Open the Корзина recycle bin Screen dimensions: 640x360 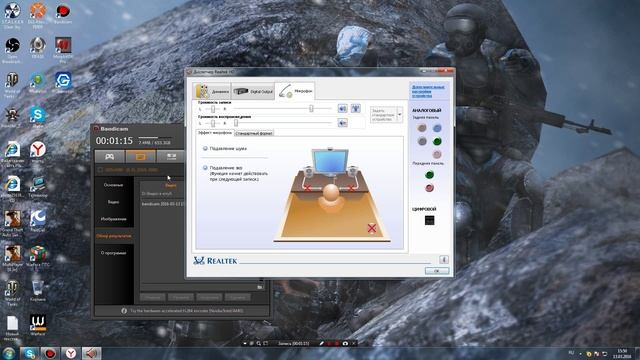point(38,291)
